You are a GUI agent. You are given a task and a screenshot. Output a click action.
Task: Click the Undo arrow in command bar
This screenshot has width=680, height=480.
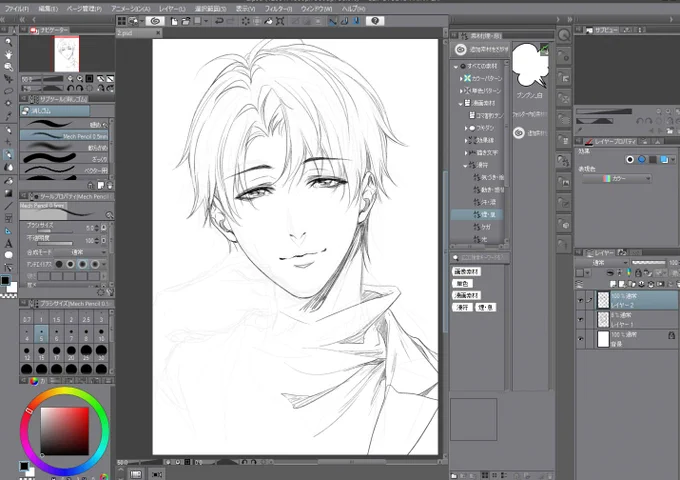pyautogui.click(x=219, y=21)
